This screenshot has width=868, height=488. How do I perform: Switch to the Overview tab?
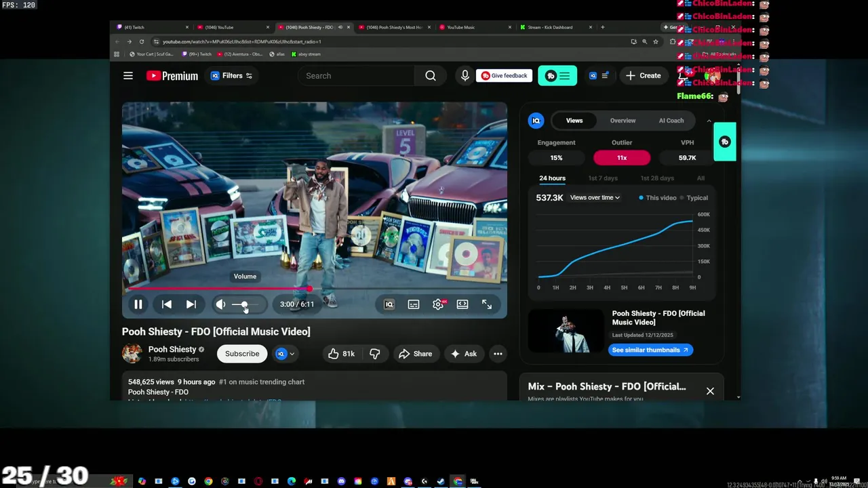click(x=623, y=121)
